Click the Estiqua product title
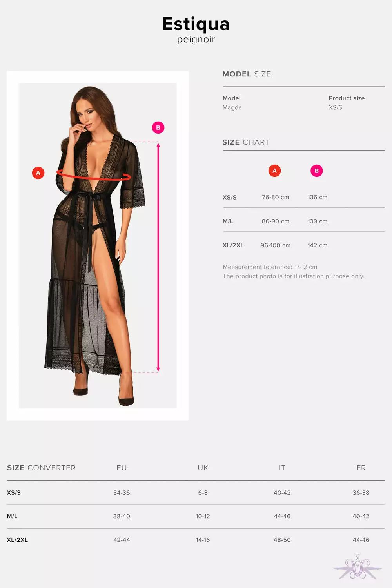Screen dimensions: 392x588 click(196, 24)
